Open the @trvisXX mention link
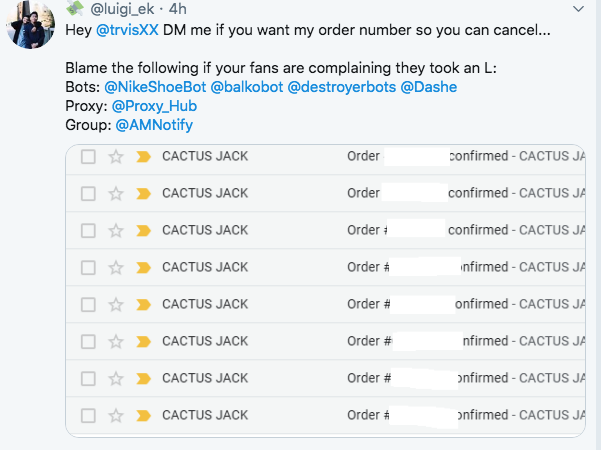601x450 pixels. click(127, 28)
